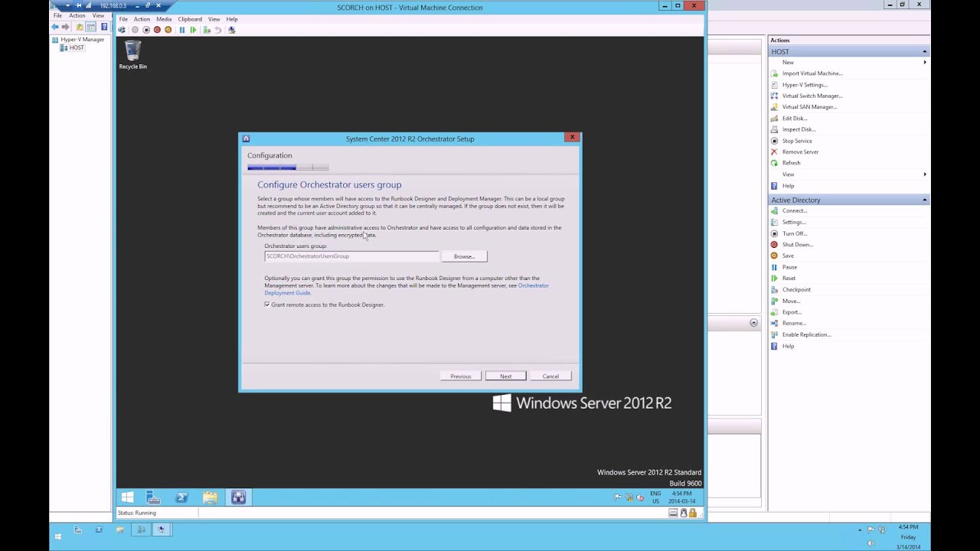Collapse the Active Directory actions section
Screen dimensions: 980x551
(x=925, y=200)
